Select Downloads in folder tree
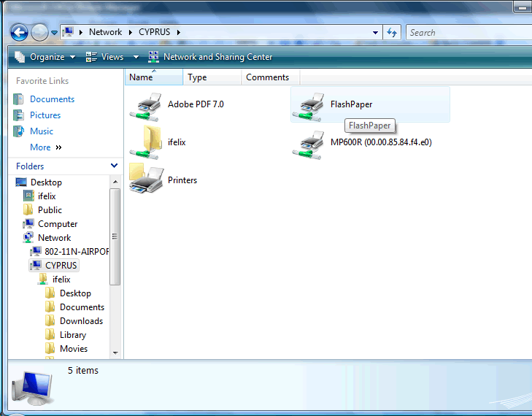The image size is (532, 416). pyautogui.click(x=81, y=321)
